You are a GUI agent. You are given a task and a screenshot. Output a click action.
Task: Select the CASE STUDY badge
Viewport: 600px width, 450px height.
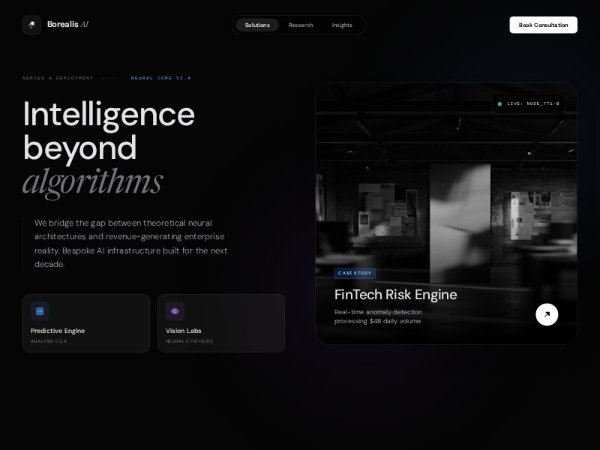tap(355, 273)
